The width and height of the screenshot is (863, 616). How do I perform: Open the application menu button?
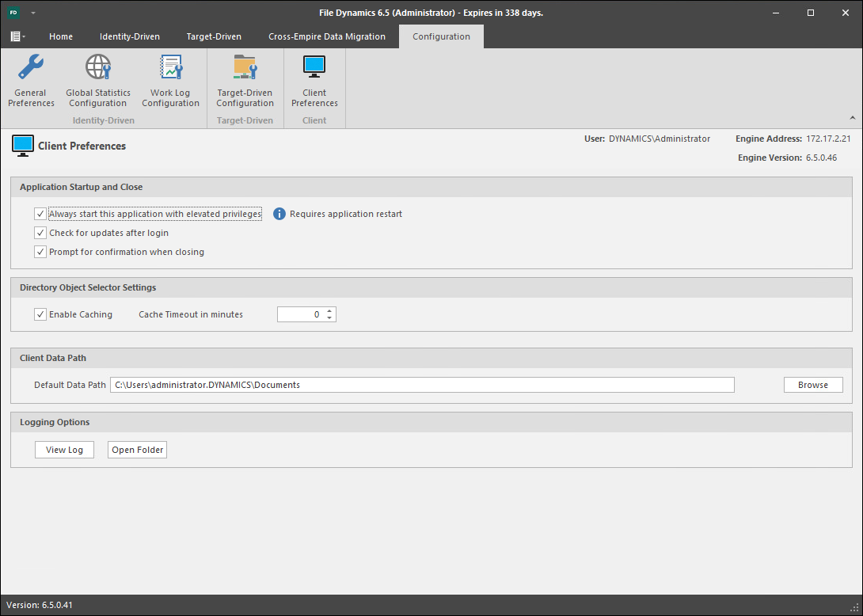17,36
